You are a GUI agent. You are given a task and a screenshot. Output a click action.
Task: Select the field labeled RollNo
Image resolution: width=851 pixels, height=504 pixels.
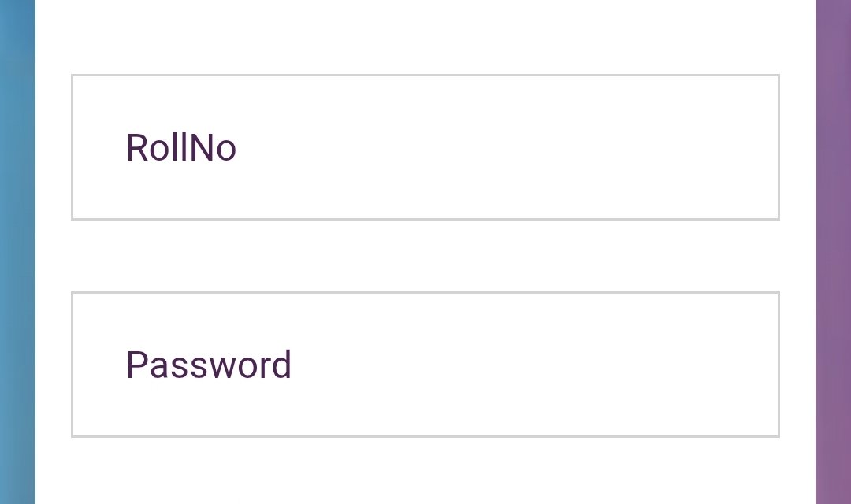point(425,147)
